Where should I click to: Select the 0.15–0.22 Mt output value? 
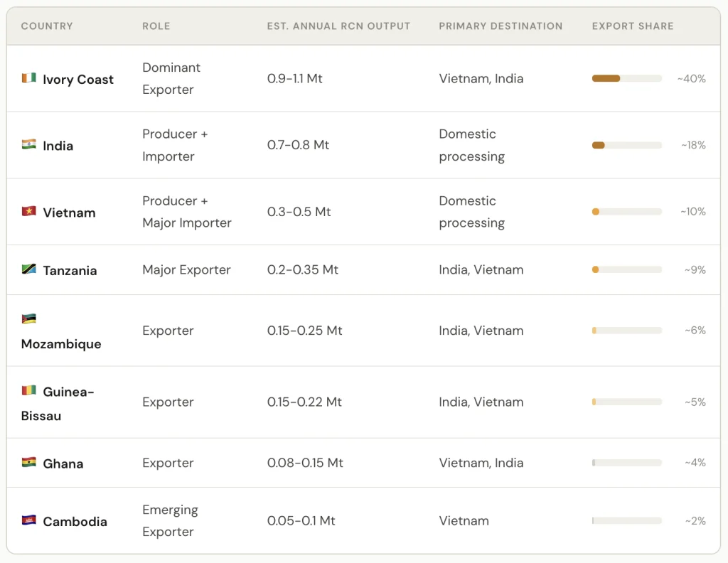tap(304, 402)
